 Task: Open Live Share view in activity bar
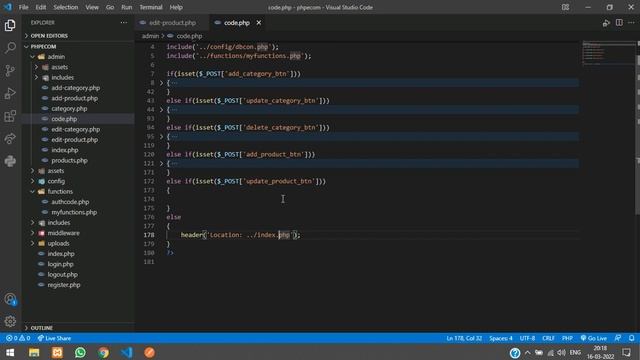[x=10, y=139]
